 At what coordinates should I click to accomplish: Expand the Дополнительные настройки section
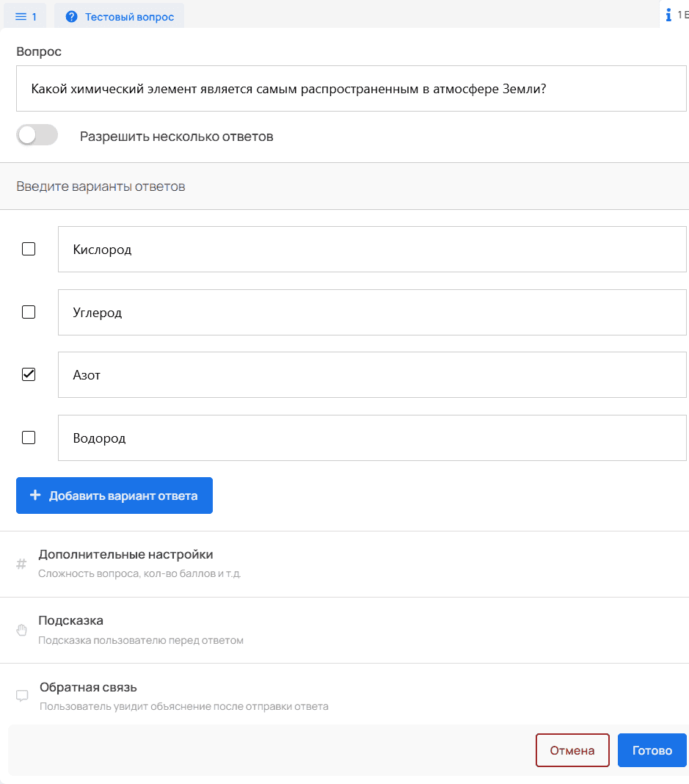tap(344, 564)
